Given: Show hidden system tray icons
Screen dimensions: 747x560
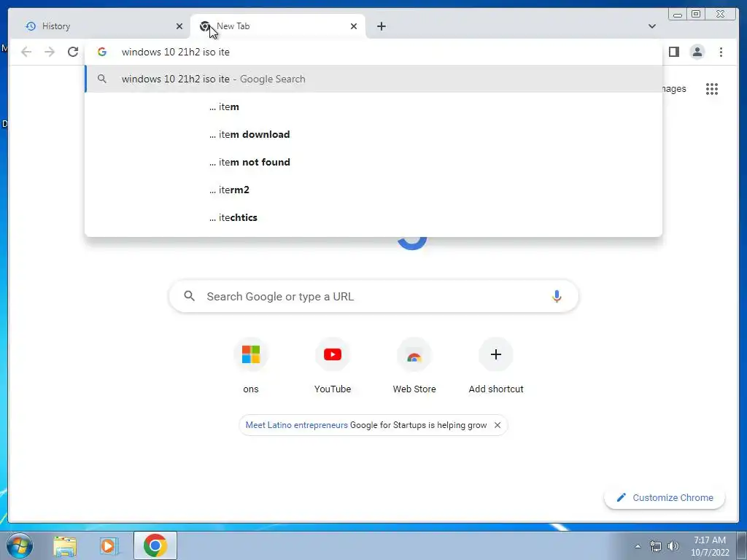Looking at the screenshot, I should [638, 546].
